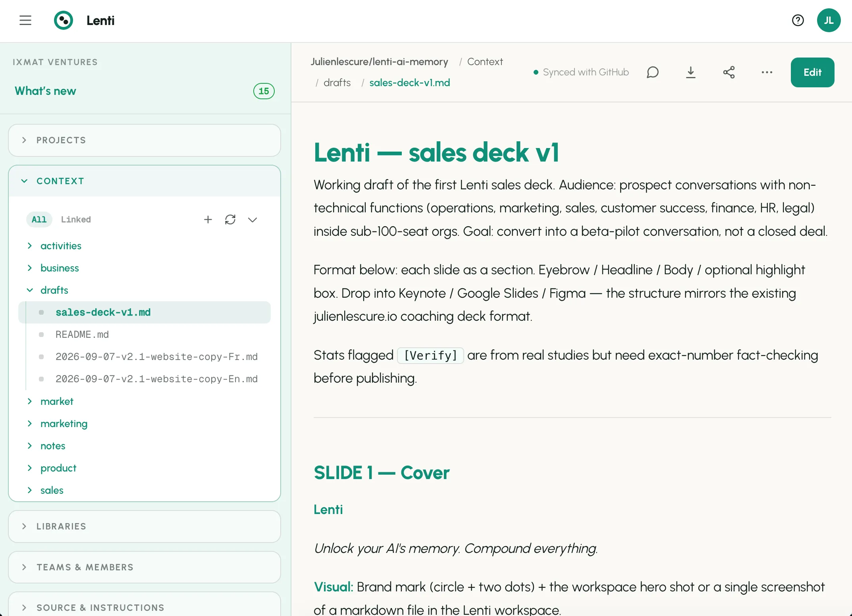Click the 15 notifications badge
Image resolution: width=852 pixels, height=616 pixels.
point(264,91)
